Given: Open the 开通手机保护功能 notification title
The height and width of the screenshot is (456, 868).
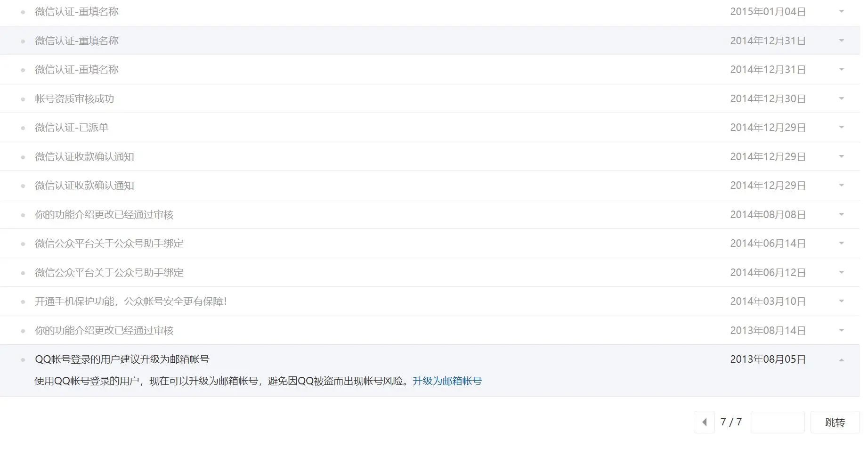Looking at the screenshot, I should click(131, 301).
